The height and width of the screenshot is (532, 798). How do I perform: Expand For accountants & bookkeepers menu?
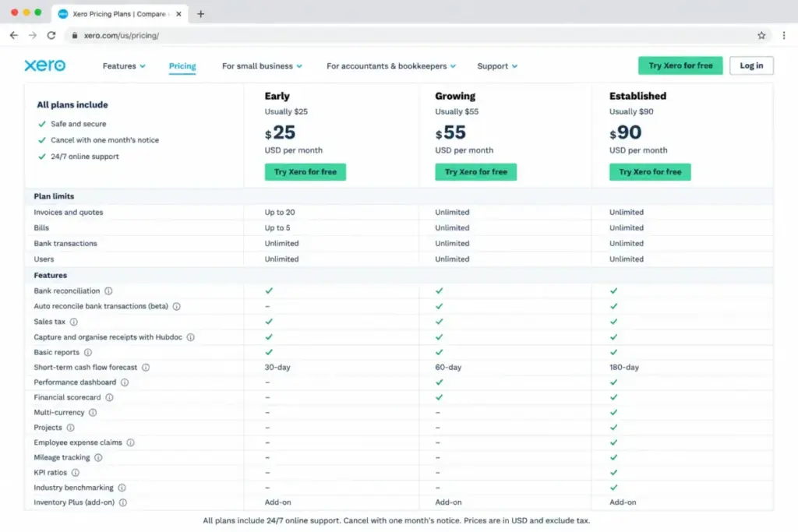pos(391,66)
